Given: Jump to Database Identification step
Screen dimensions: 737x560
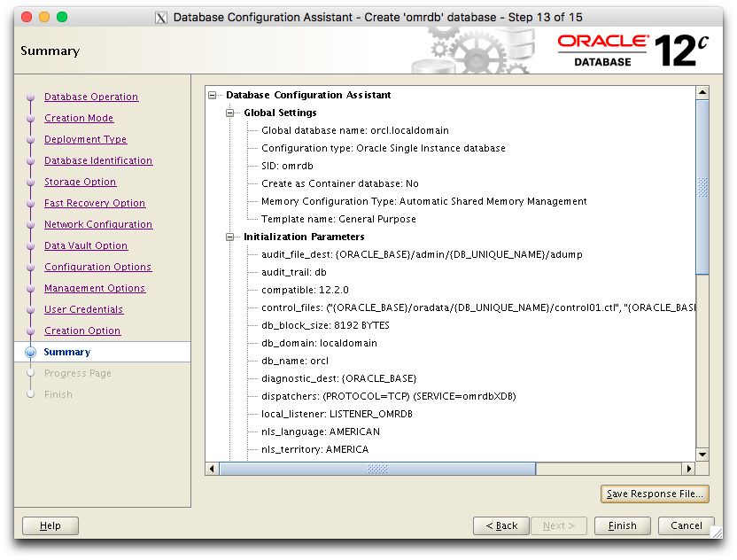Looking at the screenshot, I should (x=98, y=160).
